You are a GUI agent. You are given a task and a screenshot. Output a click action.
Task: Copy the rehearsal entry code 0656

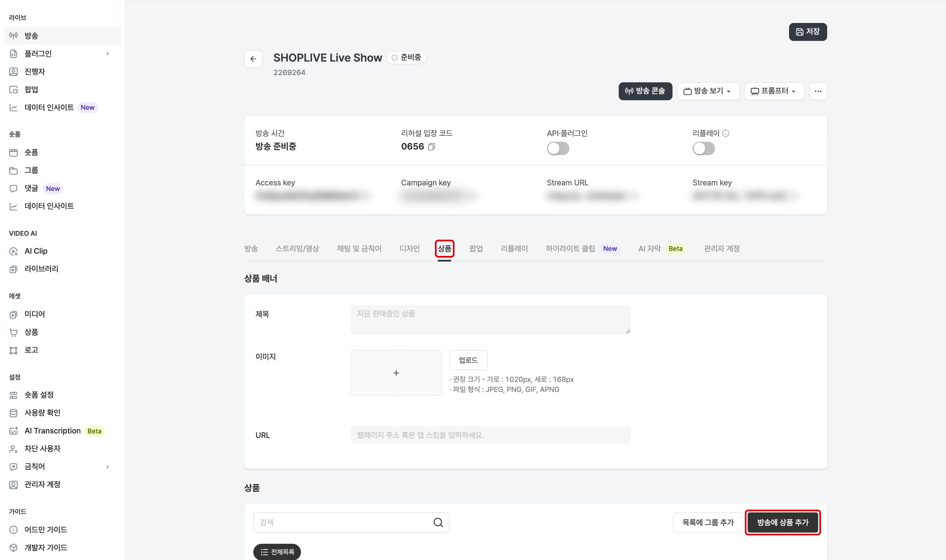point(431,147)
